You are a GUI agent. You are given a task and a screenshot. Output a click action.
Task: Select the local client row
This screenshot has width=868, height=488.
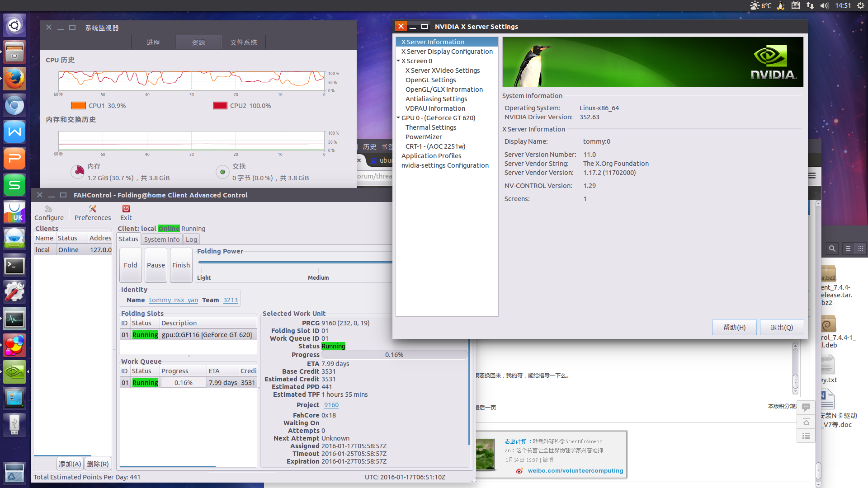click(73, 250)
